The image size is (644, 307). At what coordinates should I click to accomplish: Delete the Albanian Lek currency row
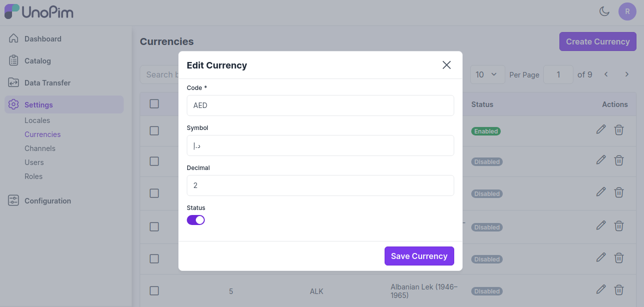[x=619, y=289]
